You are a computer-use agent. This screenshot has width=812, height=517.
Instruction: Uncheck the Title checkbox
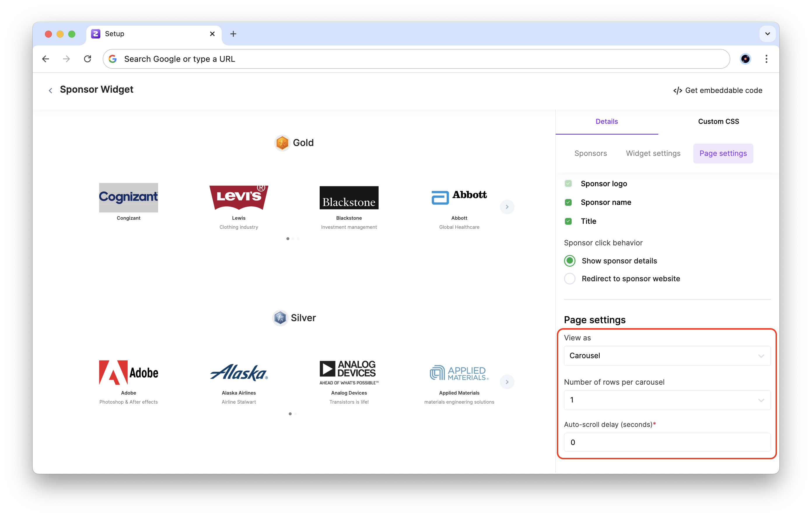pos(568,221)
